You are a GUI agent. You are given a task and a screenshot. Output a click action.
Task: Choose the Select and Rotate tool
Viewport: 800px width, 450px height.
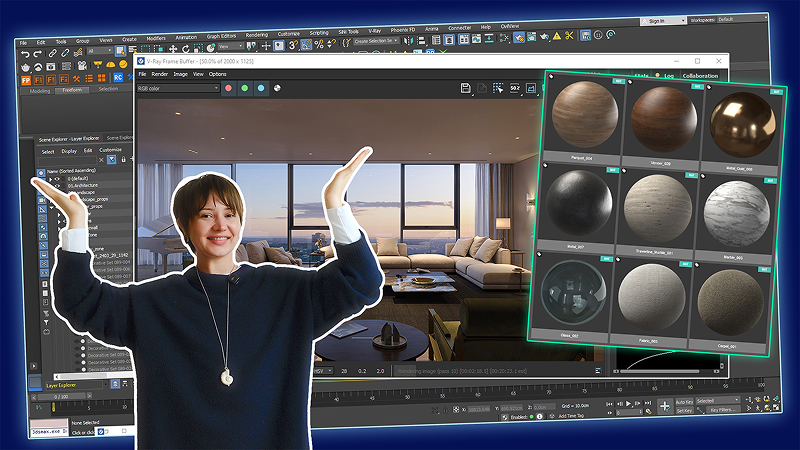[x=185, y=48]
